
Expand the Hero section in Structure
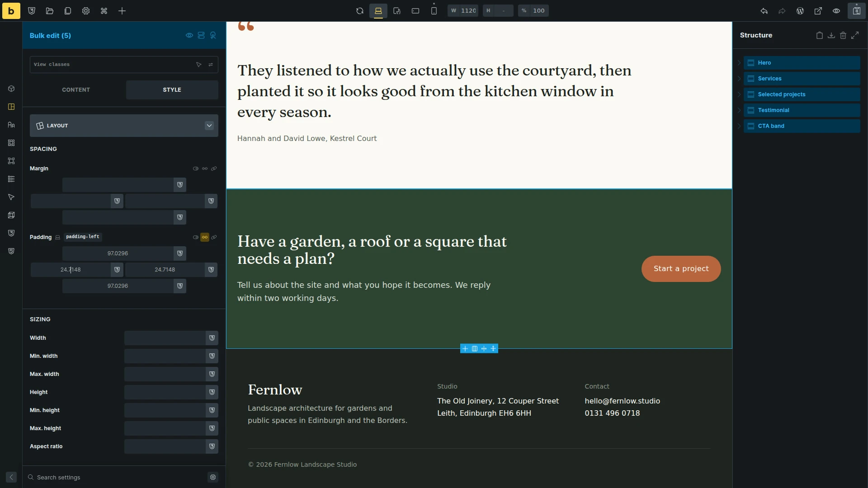pos(739,63)
